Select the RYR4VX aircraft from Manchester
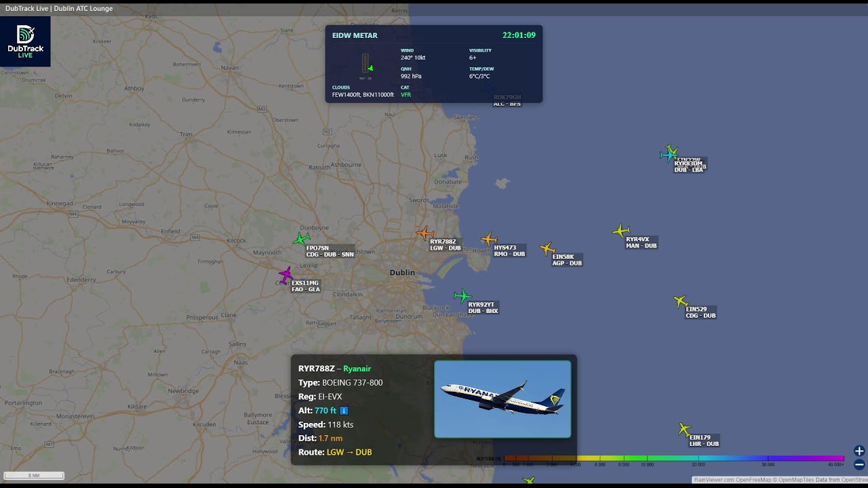This screenshot has width=868, height=488. tap(621, 231)
